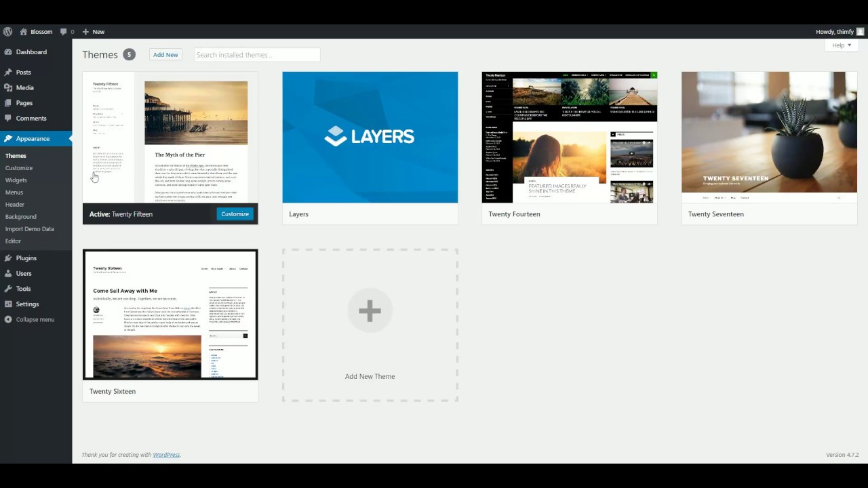Open Users menu item
The image size is (868, 488).
36,274
